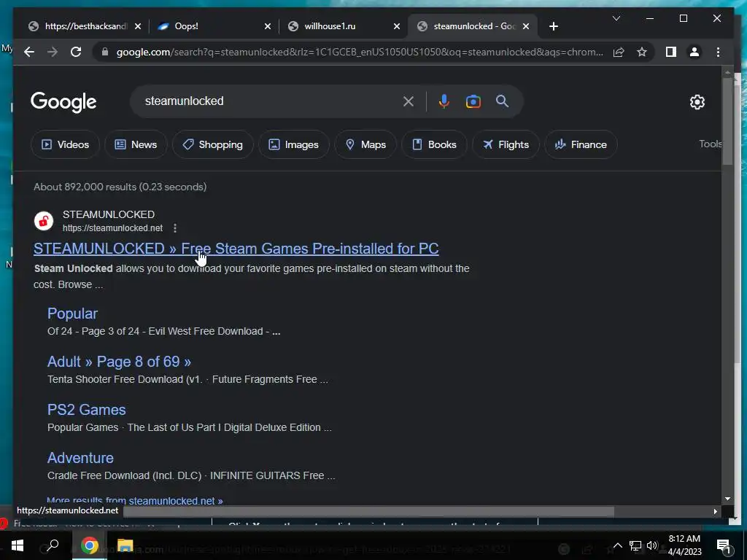Open the notification center icon

(x=724, y=545)
